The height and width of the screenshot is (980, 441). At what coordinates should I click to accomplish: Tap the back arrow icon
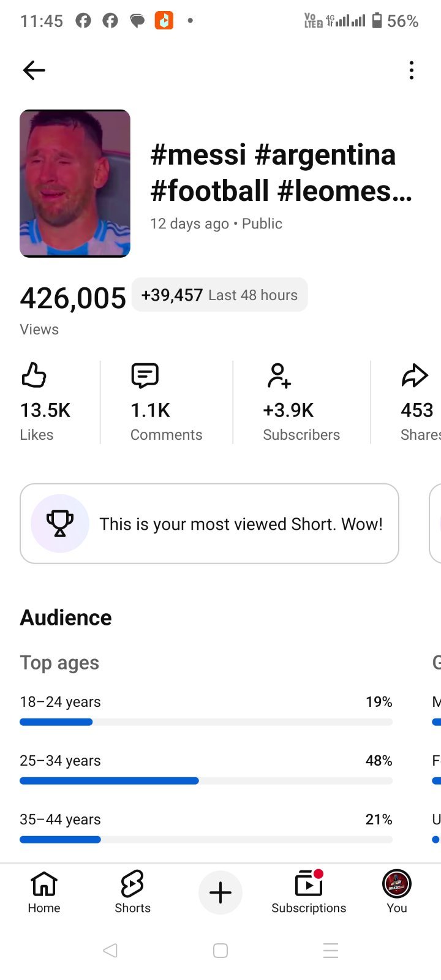[34, 70]
